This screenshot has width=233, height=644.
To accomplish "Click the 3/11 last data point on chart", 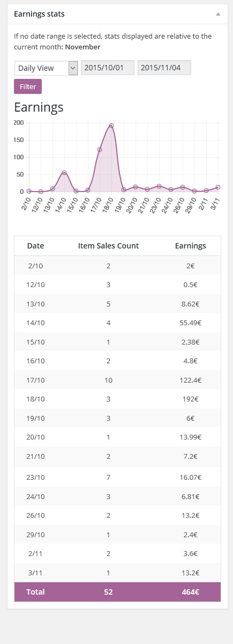I will click(x=218, y=187).
